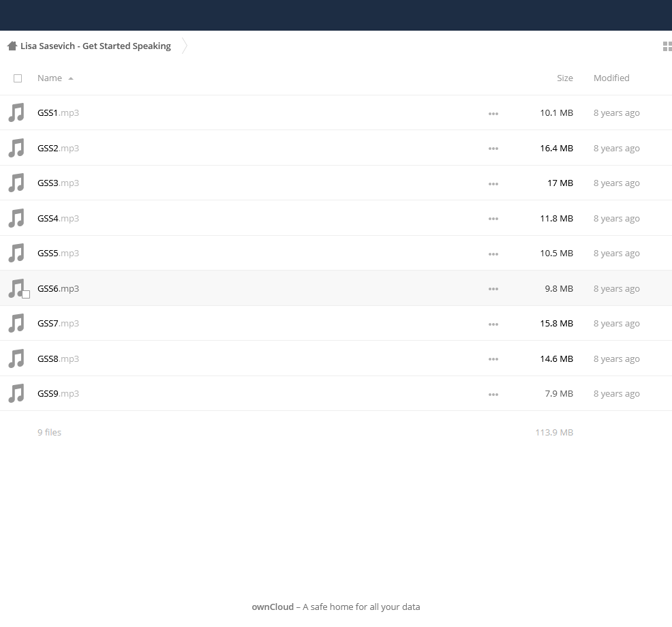
Task: Click the ownCloud footer link
Action: tap(273, 607)
